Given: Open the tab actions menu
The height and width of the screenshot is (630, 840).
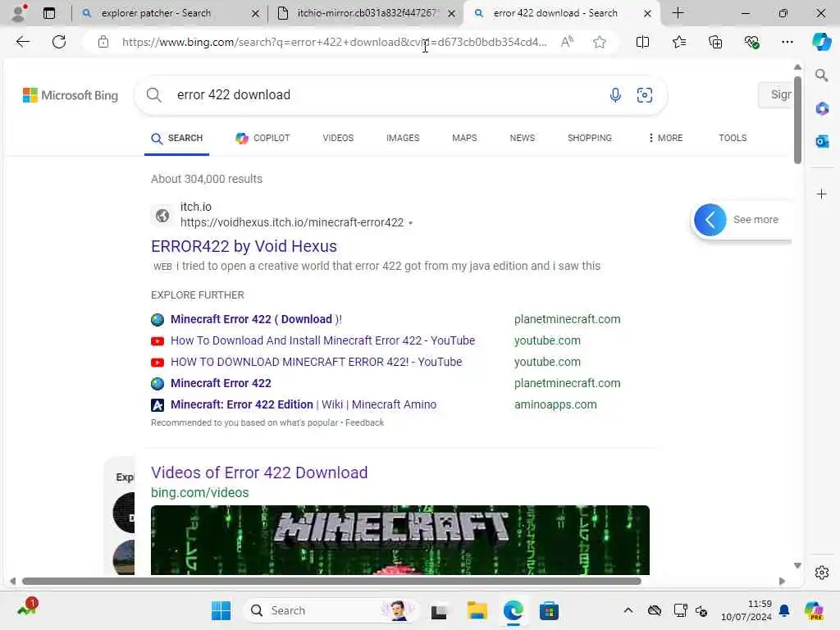Looking at the screenshot, I should 48,13.
